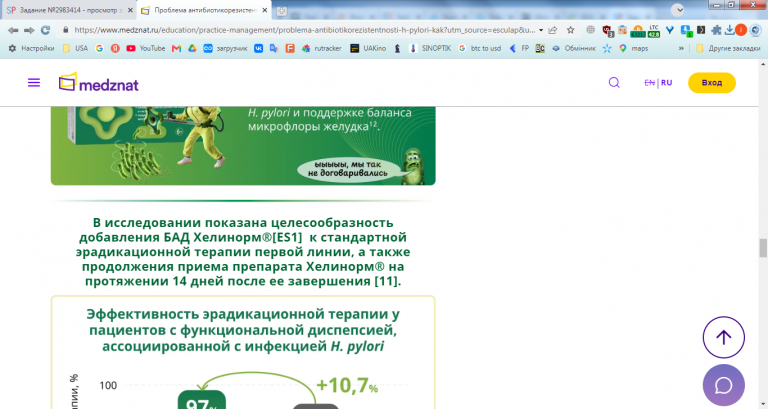Select the RU language option
The image size is (768, 409).
pyautogui.click(x=667, y=82)
